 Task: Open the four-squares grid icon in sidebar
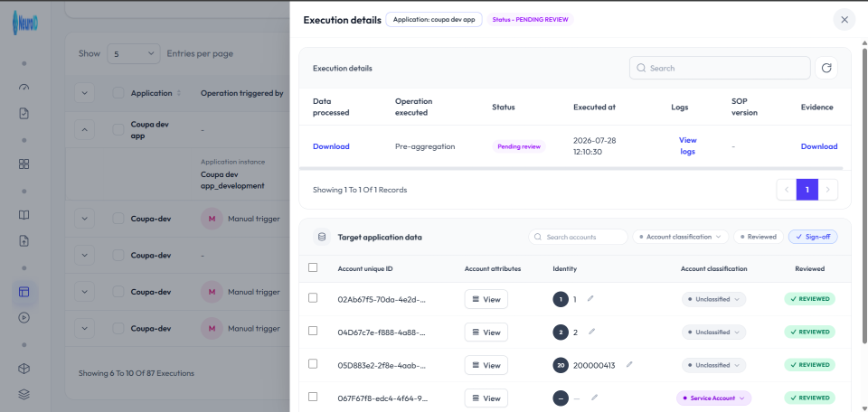pyautogui.click(x=24, y=164)
